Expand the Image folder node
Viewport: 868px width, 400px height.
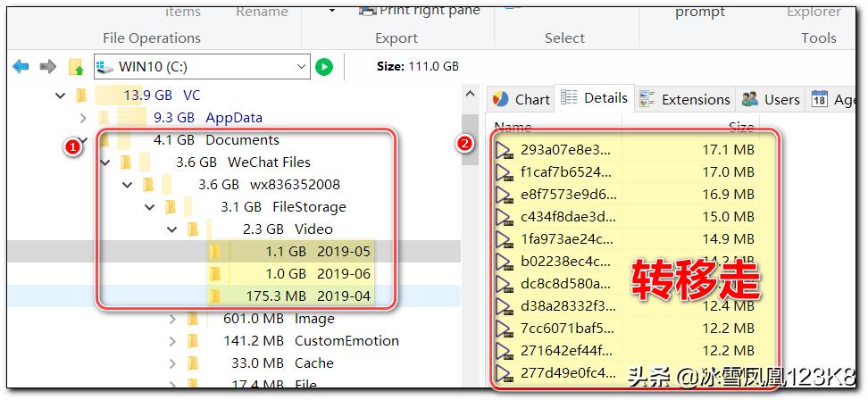click(172, 319)
